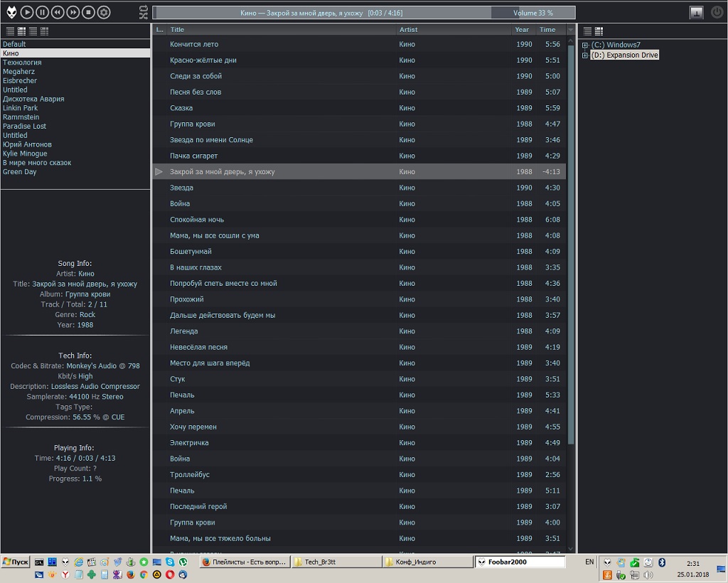Sort by the Time column header
This screenshot has height=583, width=728.
(x=551, y=30)
